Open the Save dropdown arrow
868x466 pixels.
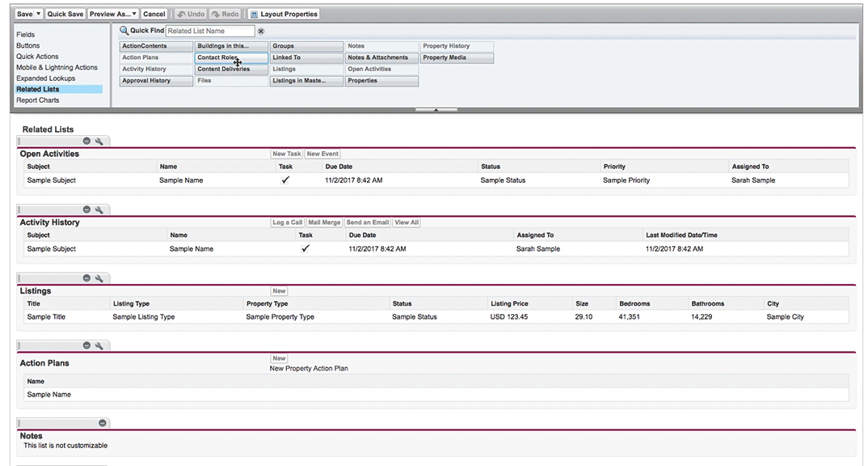coord(39,14)
